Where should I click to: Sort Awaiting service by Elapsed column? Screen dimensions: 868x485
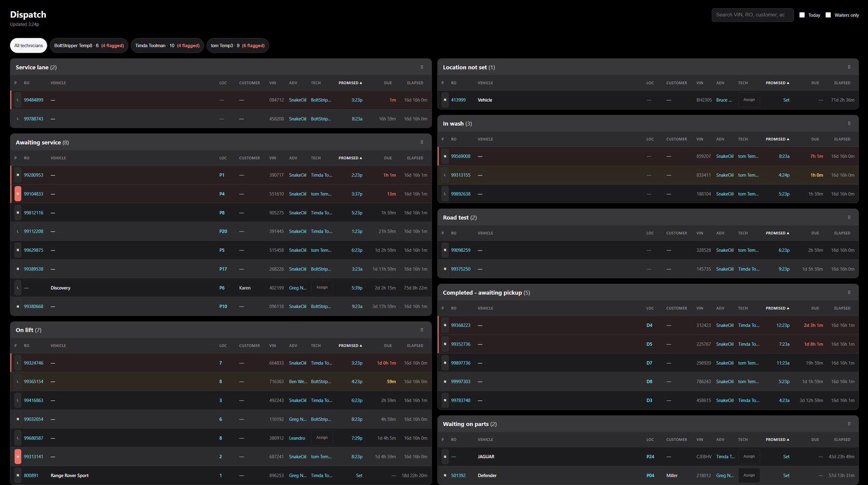pos(415,158)
